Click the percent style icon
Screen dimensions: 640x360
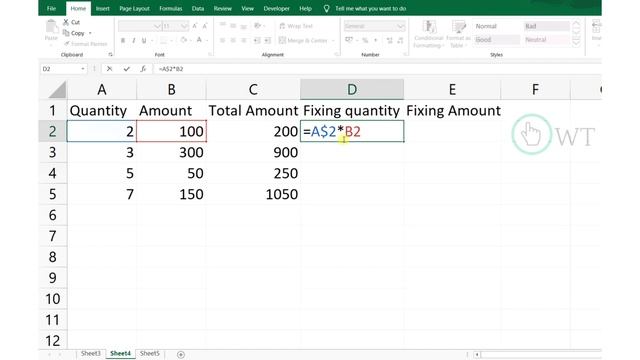pos(365,40)
